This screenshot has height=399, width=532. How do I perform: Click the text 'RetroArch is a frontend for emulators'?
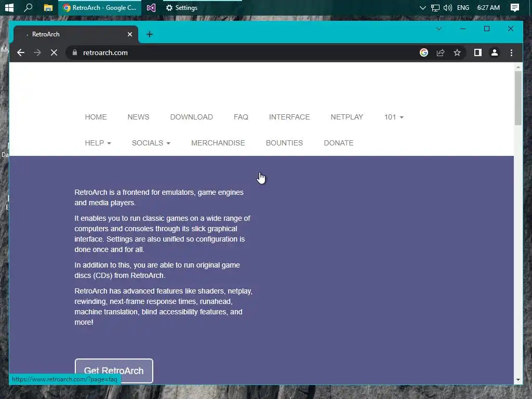point(135,192)
